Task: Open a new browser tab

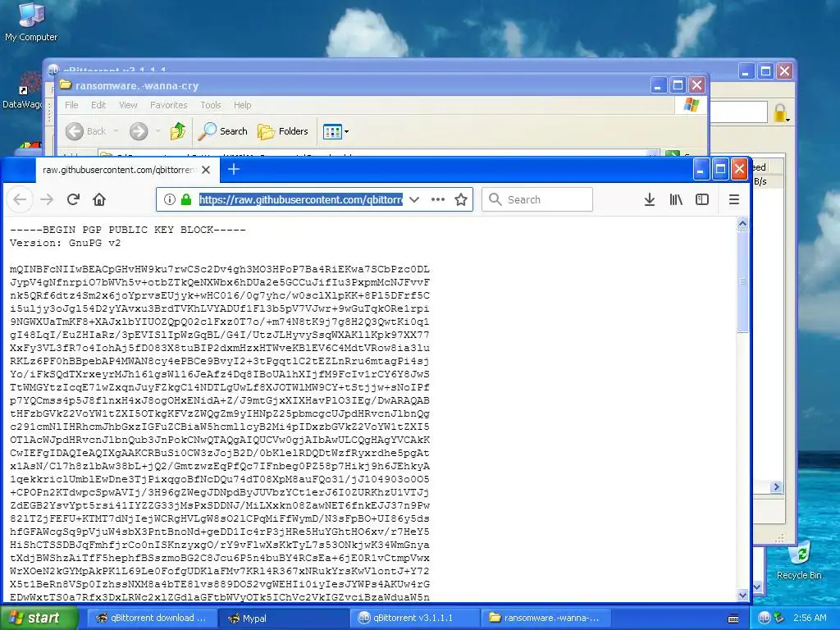Action: [234, 169]
